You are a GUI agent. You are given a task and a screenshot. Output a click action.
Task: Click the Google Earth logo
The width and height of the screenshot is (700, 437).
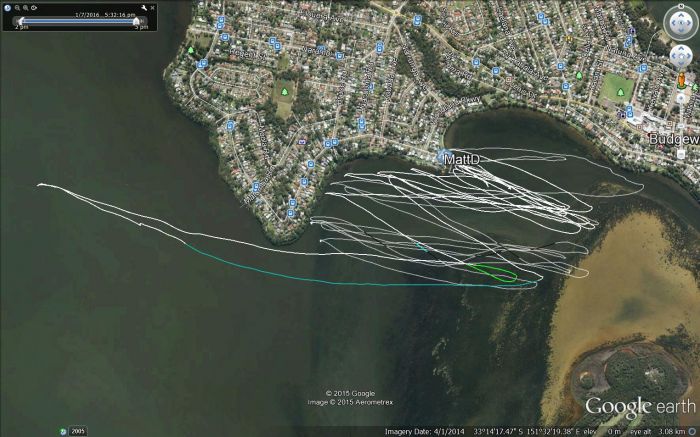640,407
